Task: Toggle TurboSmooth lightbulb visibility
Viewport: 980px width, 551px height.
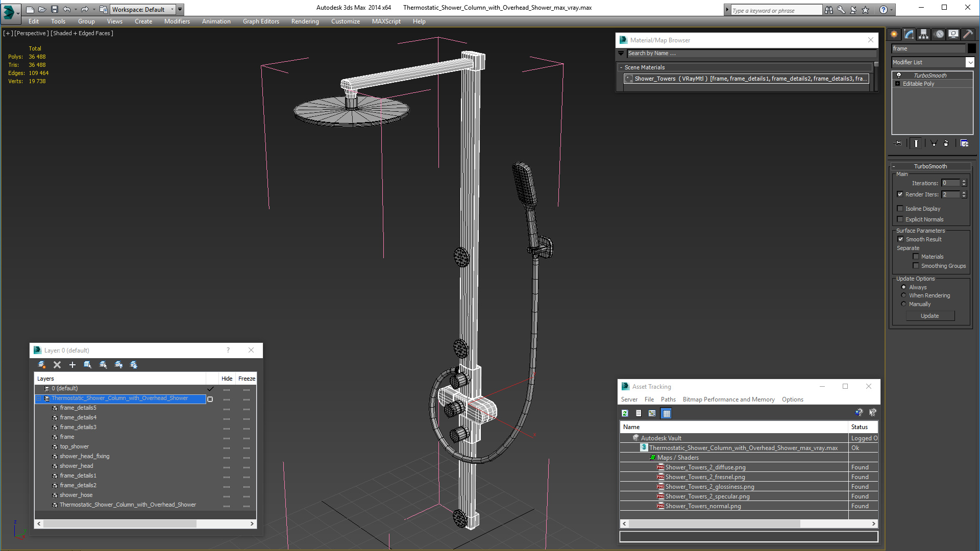Action: pos(899,76)
